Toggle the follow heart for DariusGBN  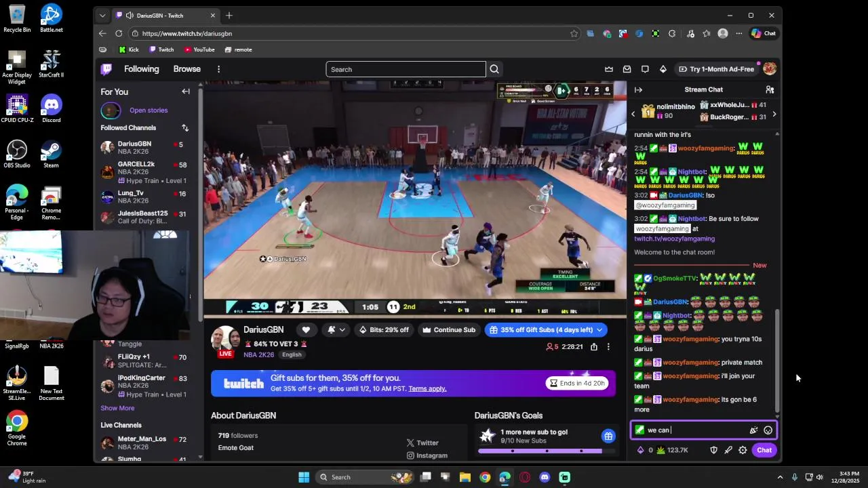[306, 330]
